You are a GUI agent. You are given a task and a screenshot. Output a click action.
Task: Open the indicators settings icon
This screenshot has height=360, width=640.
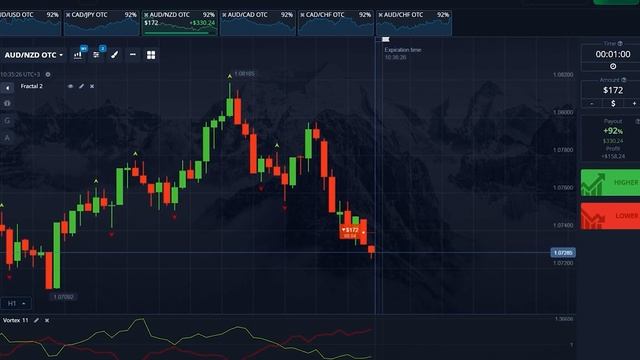(96, 55)
